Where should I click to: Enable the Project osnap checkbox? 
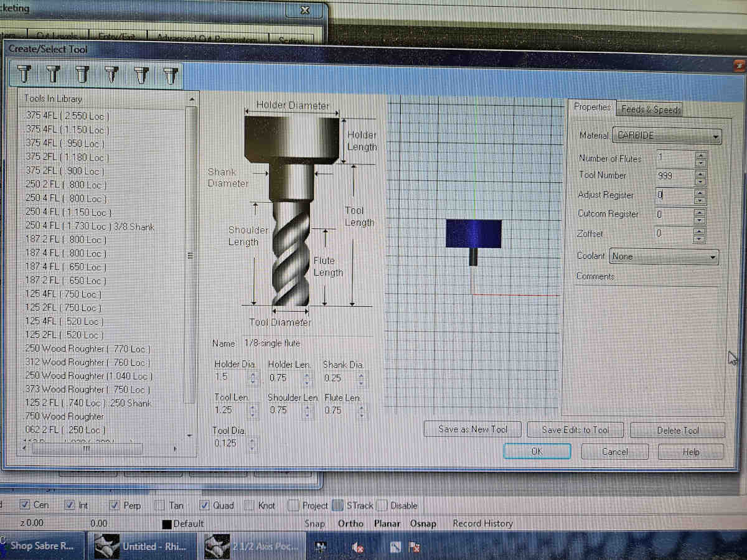tap(293, 505)
